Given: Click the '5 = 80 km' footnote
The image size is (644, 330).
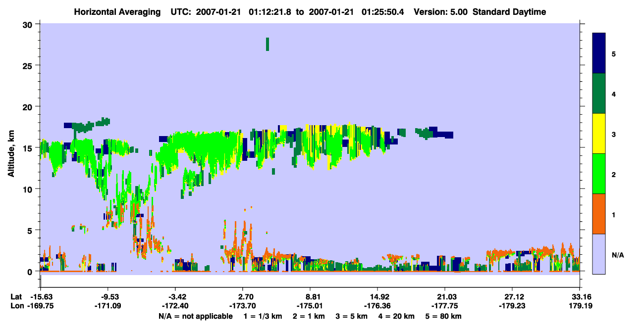Looking at the screenshot, I should coord(444,316).
